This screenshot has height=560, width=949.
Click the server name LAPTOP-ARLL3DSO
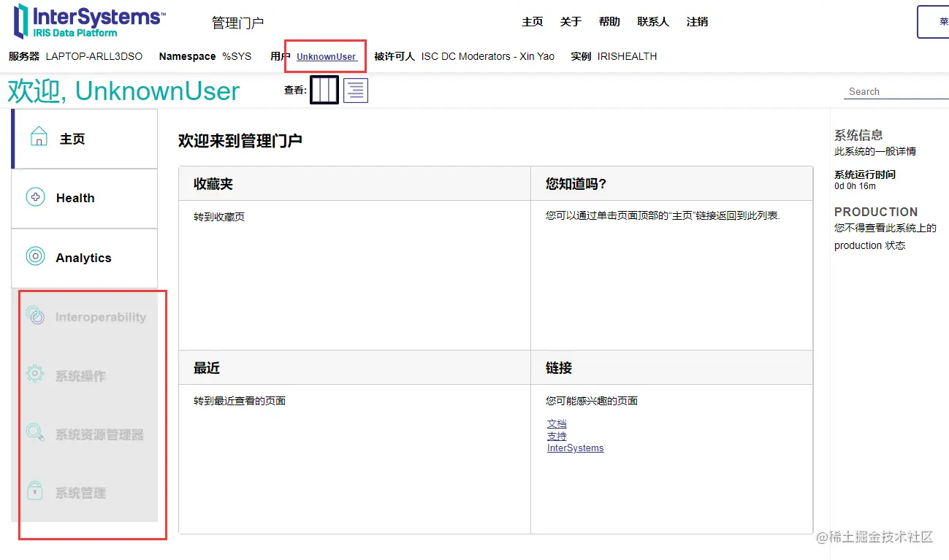[94, 56]
